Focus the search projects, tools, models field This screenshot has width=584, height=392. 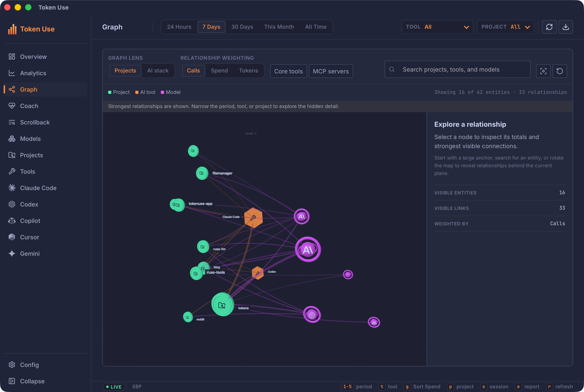[457, 69]
